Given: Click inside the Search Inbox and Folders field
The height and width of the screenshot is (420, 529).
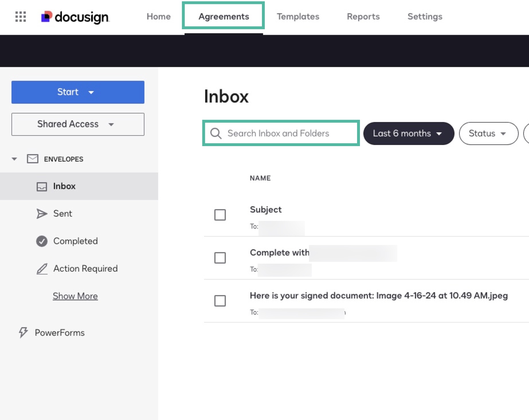Looking at the screenshot, I should click(x=284, y=133).
